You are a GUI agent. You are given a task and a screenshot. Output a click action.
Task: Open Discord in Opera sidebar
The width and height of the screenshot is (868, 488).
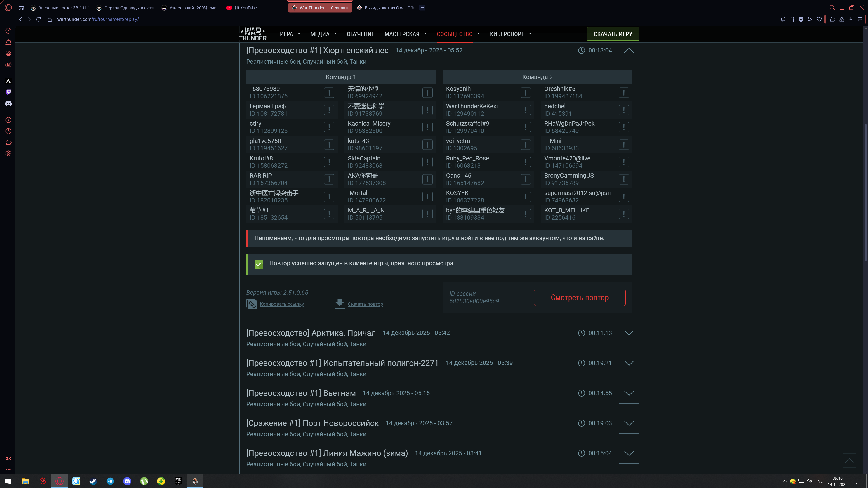tap(8, 103)
